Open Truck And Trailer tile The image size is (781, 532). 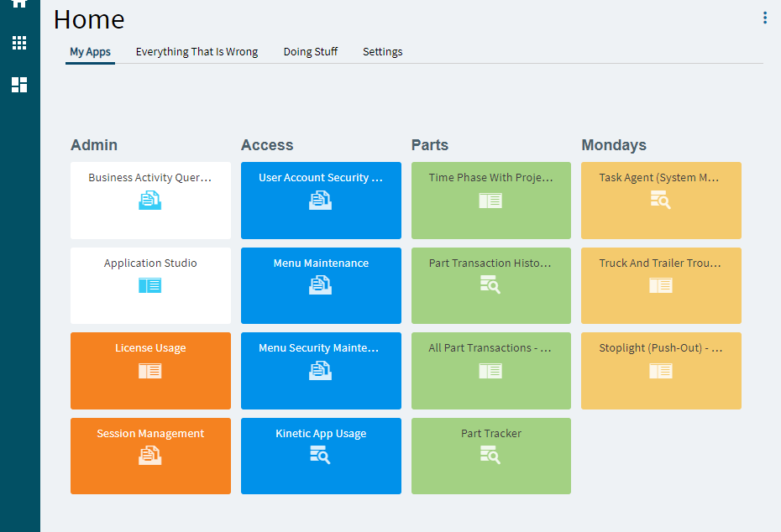click(x=661, y=285)
